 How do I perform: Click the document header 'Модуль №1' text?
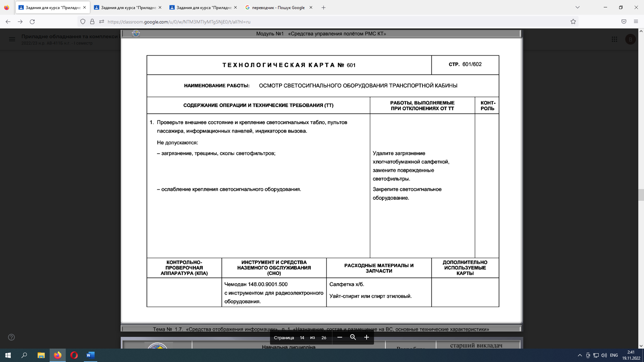tap(270, 34)
